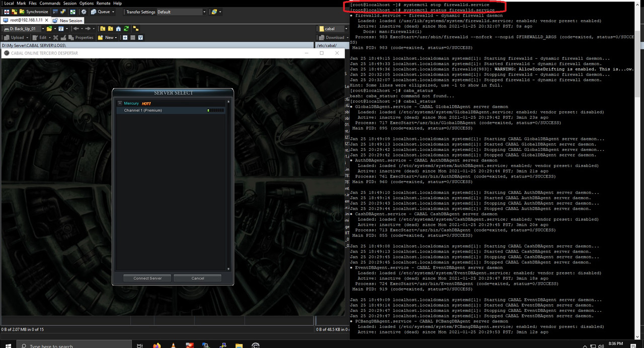
Task: Click the local Root Directory icon
Action: click(x=110, y=29)
